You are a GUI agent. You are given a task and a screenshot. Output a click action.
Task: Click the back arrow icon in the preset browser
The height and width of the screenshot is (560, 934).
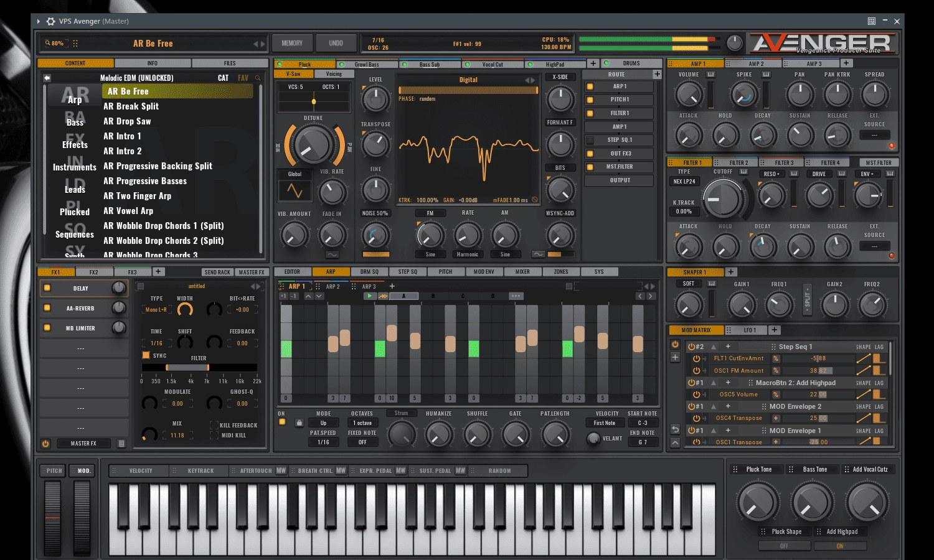pyautogui.click(x=47, y=78)
